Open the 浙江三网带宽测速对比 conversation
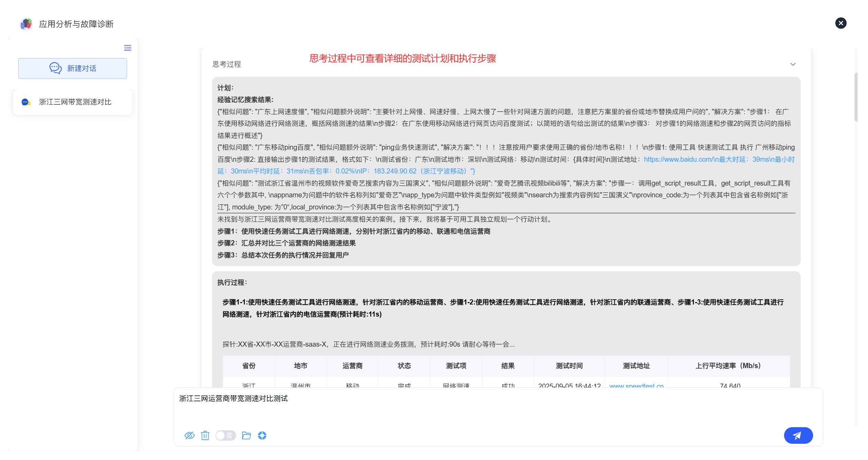The height and width of the screenshot is (460, 868). [x=73, y=102]
